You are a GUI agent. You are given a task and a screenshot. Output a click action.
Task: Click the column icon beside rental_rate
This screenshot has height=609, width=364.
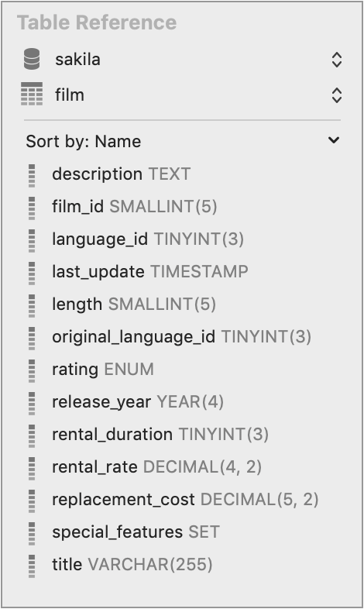pyautogui.click(x=32, y=469)
